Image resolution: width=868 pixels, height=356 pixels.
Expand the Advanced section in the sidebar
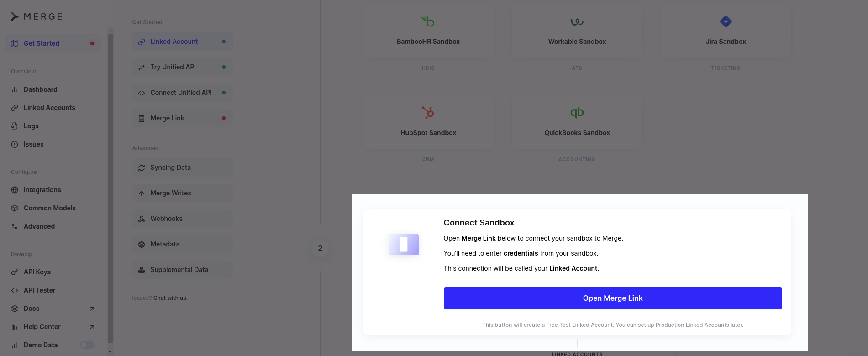[39, 226]
